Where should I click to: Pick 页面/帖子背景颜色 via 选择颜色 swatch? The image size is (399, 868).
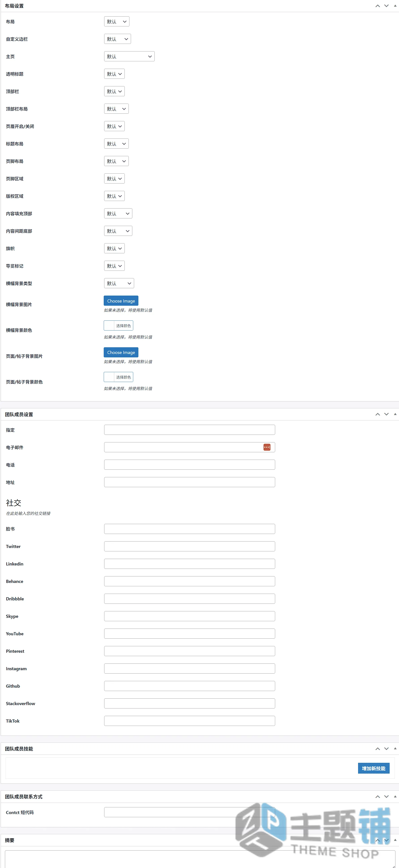118,377
